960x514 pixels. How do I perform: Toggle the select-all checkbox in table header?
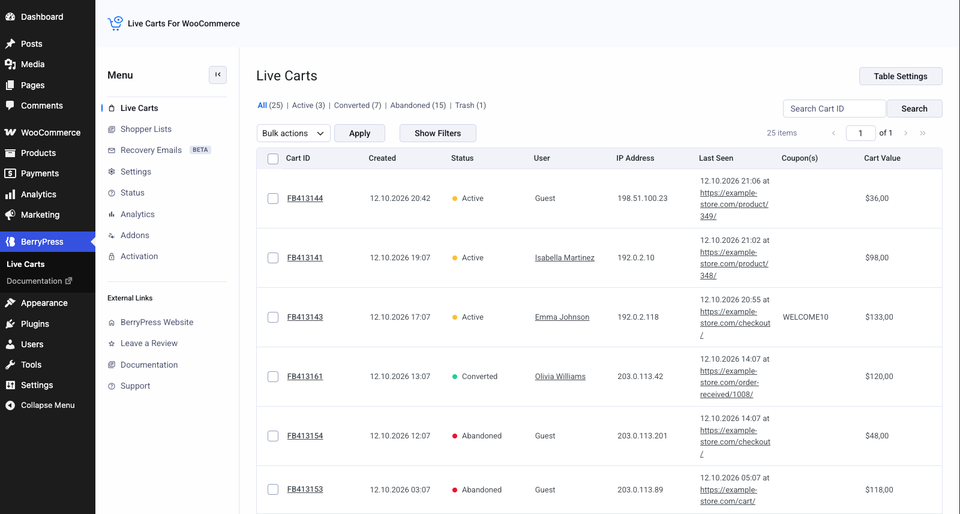[x=273, y=158]
